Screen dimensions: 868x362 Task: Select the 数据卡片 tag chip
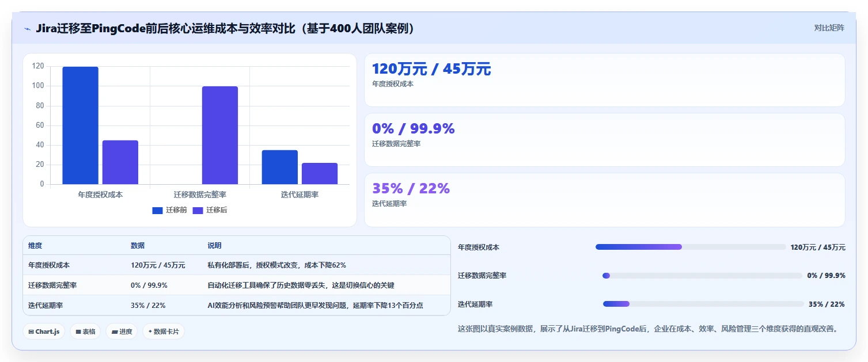[164, 331]
